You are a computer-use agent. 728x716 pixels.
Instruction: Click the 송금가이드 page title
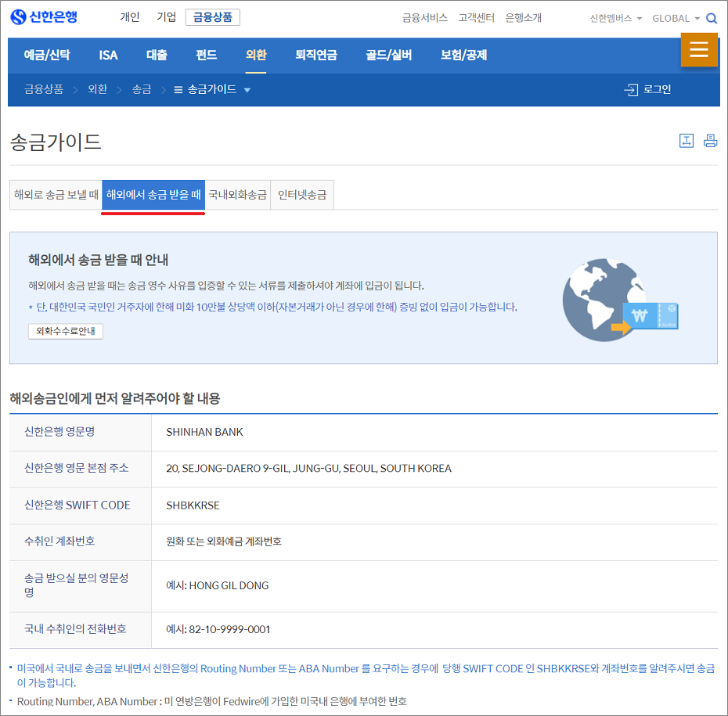[x=56, y=142]
